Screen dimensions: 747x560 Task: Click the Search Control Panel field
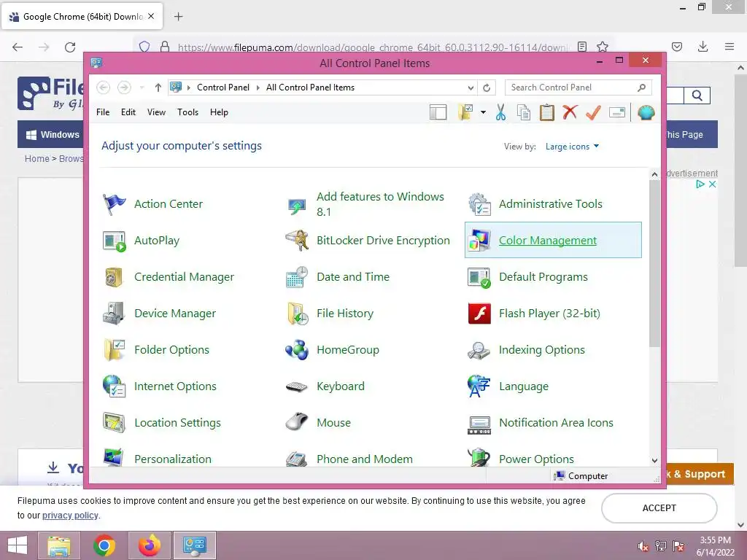click(x=578, y=87)
